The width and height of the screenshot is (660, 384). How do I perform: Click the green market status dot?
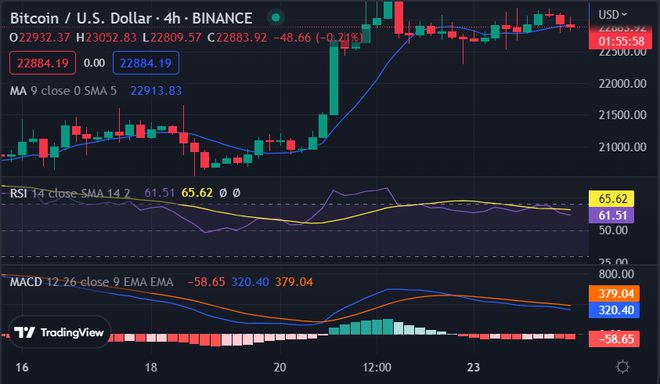click(x=276, y=18)
